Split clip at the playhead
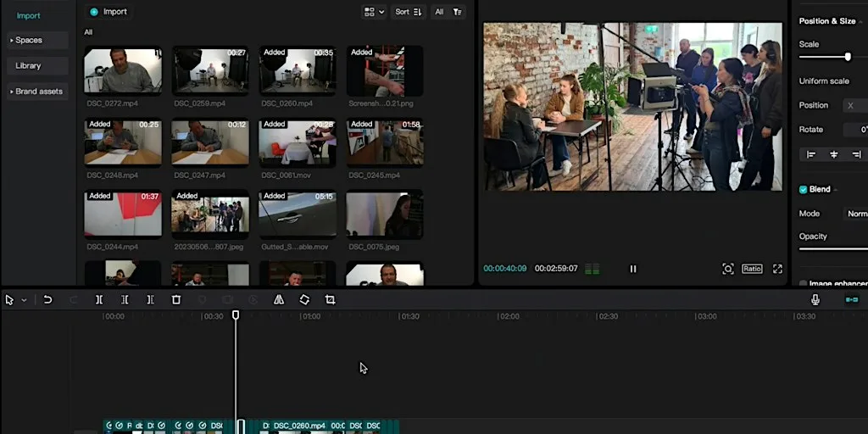868x434 pixels. 99,299
